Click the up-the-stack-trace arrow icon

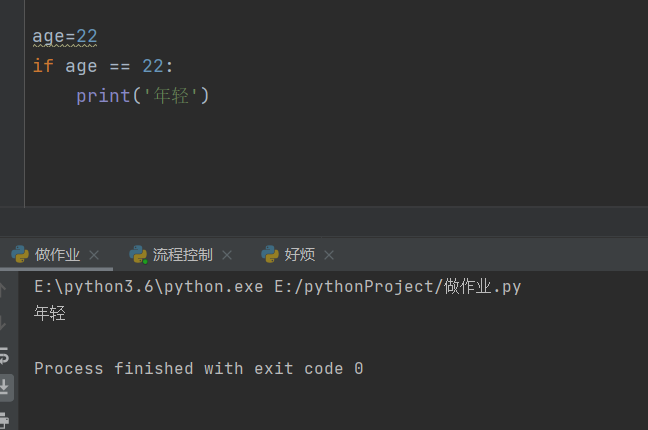5,290
